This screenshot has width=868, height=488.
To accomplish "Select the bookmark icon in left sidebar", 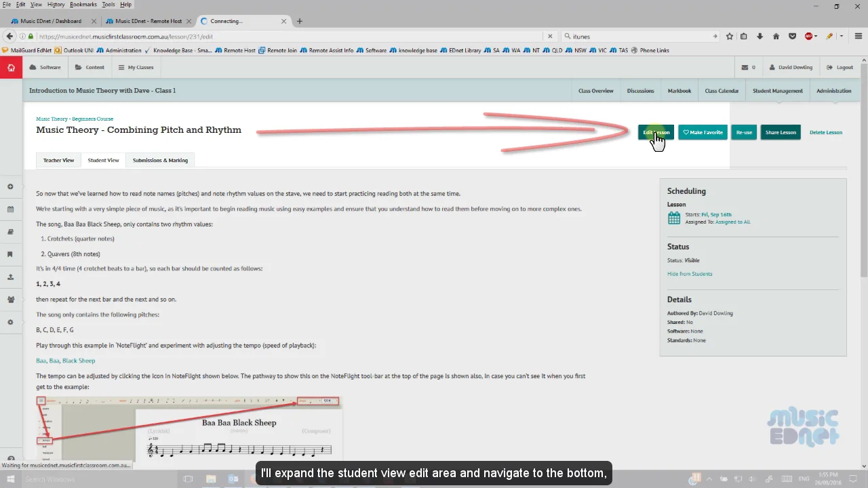I will [10, 254].
